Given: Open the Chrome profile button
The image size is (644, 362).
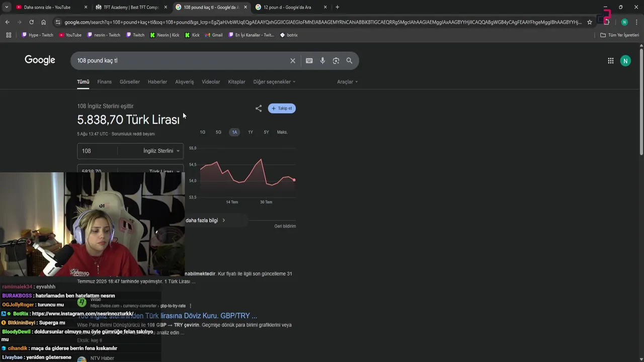Looking at the screenshot, I should point(624,22).
